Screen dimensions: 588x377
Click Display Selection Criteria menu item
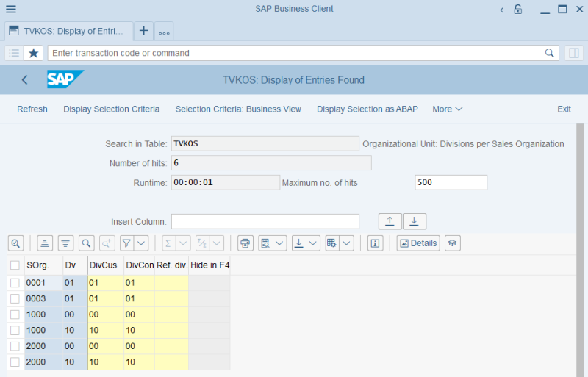(x=111, y=109)
